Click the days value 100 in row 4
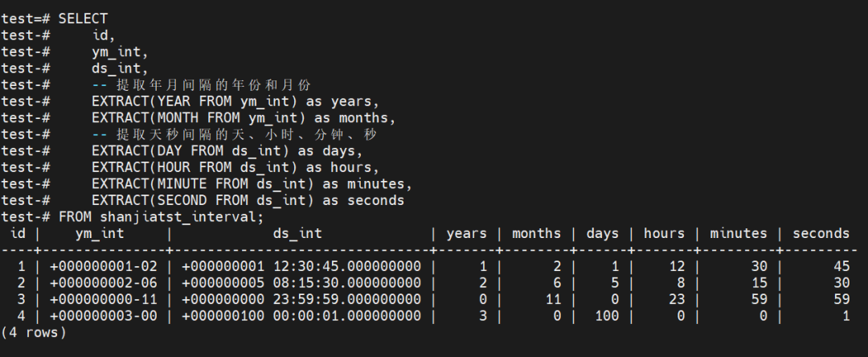868x357 pixels. click(x=607, y=316)
